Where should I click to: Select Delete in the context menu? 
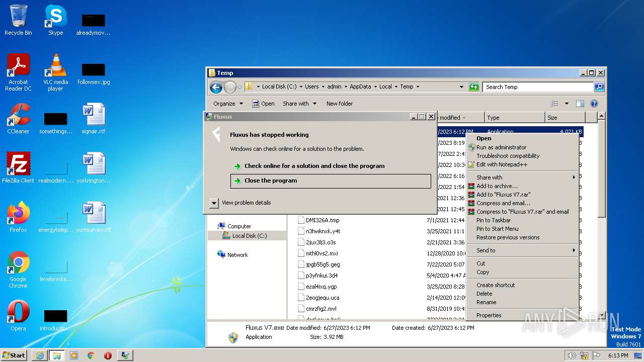(522, 294)
